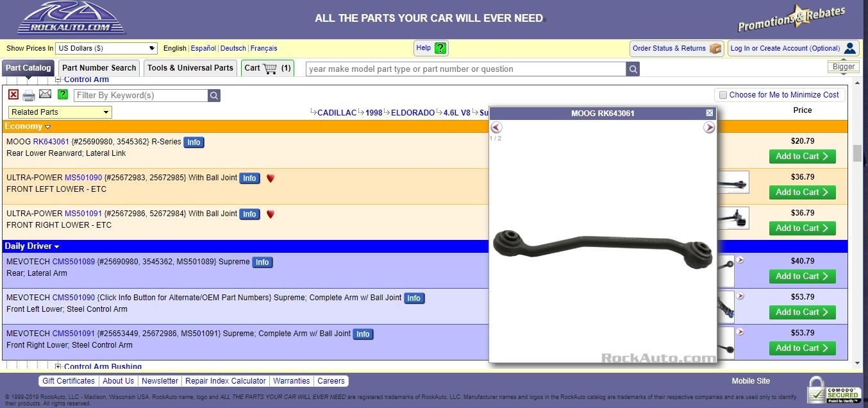Image resolution: width=868 pixels, height=408 pixels.
Task: Show next image in MOOG popup
Action: [x=709, y=128]
